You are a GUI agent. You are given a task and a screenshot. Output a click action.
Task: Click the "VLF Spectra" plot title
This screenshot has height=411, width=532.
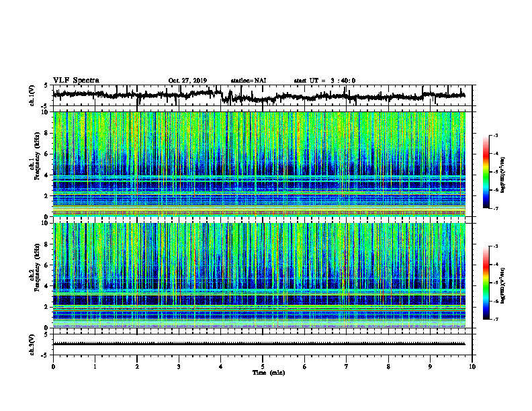pyautogui.click(x=76, y=81)
